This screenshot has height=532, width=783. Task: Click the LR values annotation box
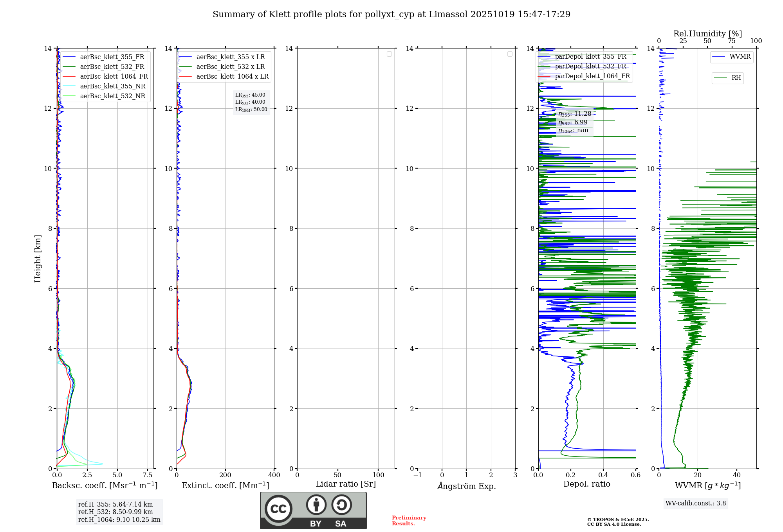[x=251, y=102]
